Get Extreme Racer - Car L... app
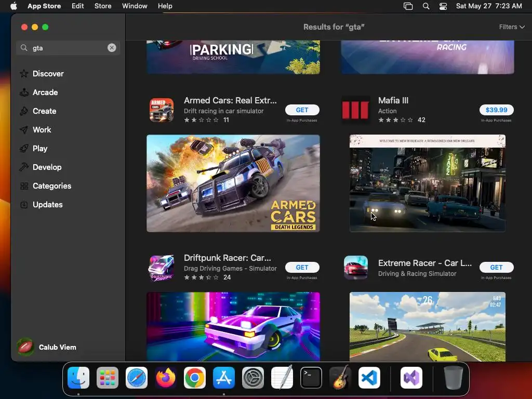The height and width of the screenshot is (399, 532). tap(496, 268)
